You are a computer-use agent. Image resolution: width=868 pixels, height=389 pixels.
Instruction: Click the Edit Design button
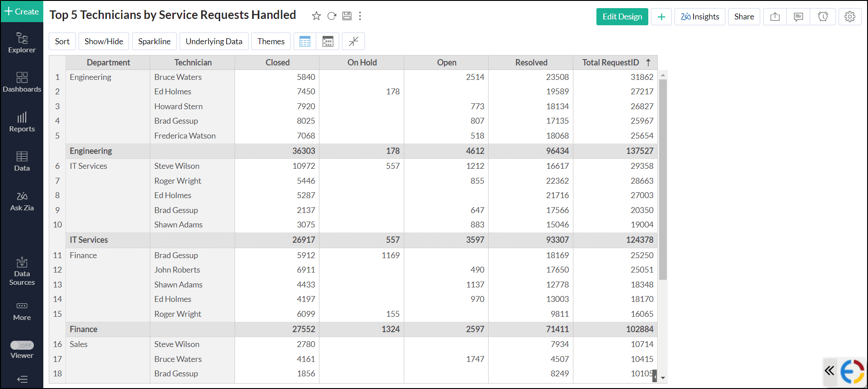[x=622, y=17]
